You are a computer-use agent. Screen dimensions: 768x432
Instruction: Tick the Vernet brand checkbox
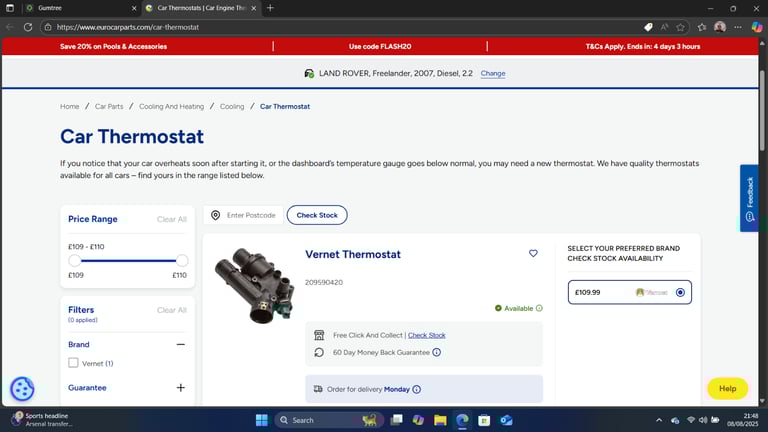pos(73,363)
